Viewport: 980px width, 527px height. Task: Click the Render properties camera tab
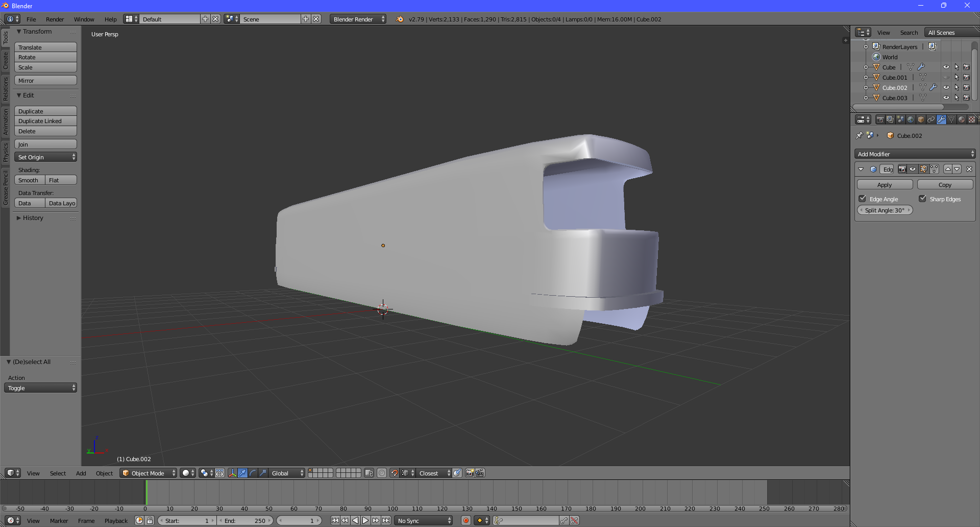point(880,119)
